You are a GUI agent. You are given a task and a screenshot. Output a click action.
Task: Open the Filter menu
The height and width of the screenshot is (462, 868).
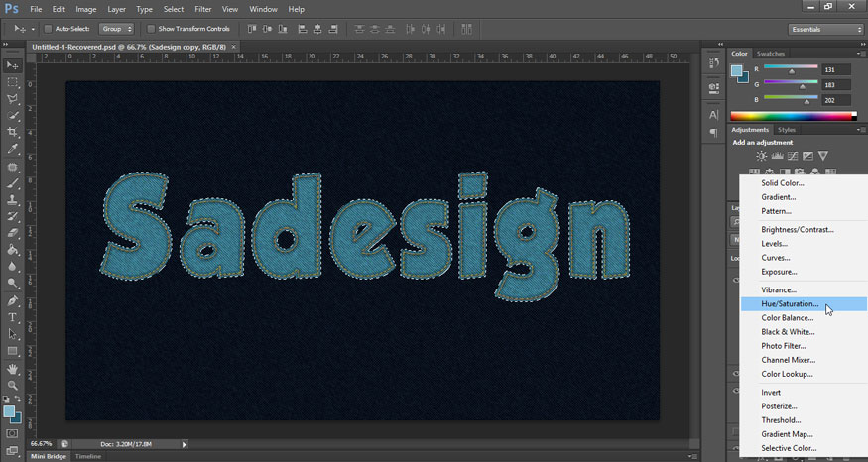tap(203, 9)
